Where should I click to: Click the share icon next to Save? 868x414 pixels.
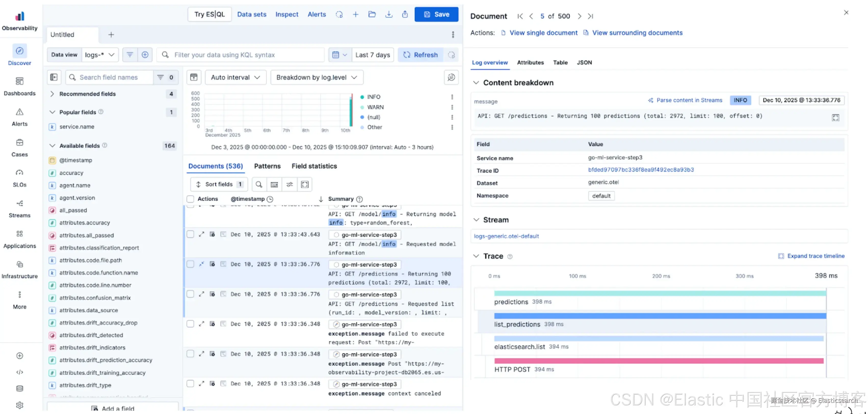click(405, 15)
